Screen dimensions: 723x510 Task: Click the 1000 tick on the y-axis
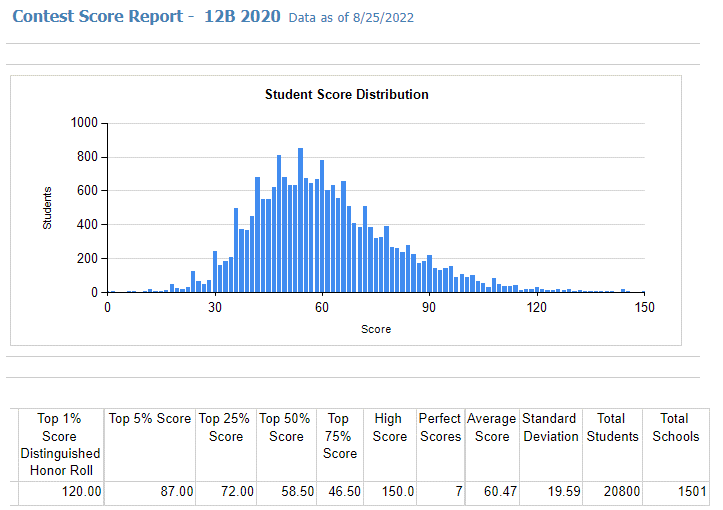click(84, 123)
